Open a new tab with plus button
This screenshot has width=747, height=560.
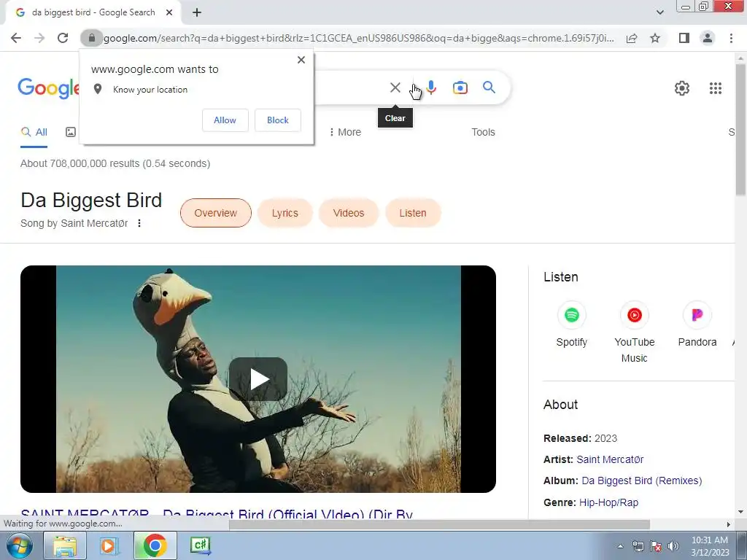pos(197,13)
